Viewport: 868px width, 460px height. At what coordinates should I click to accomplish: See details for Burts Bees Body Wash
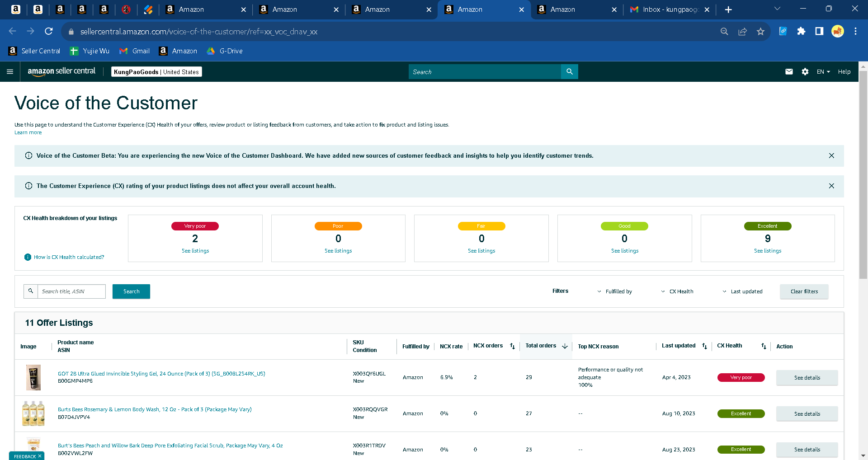click(807, 414)
